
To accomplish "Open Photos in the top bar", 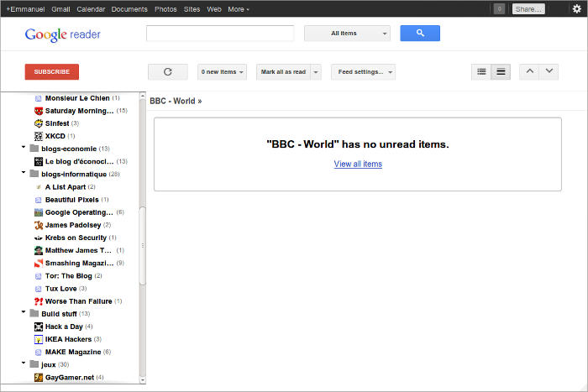I will (x=165, y=9).
